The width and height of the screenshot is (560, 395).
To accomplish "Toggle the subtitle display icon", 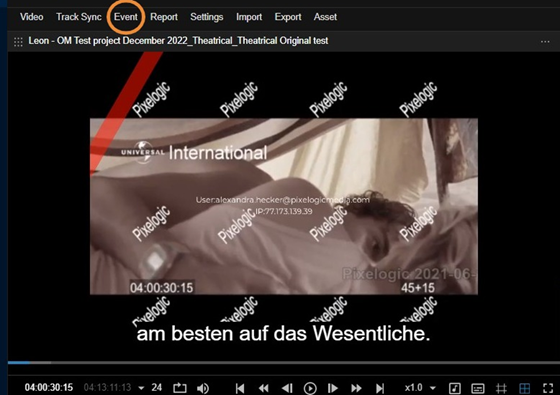I will click(x=478, y=388).
